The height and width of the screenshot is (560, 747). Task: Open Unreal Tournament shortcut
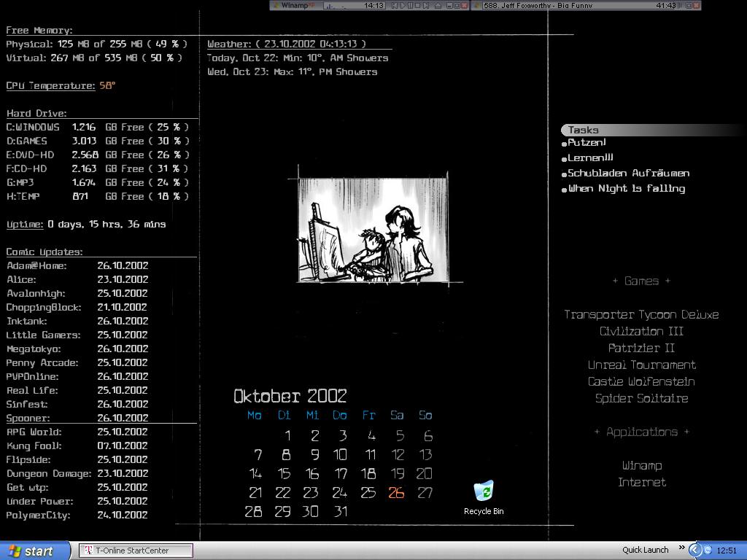(641, 365)
